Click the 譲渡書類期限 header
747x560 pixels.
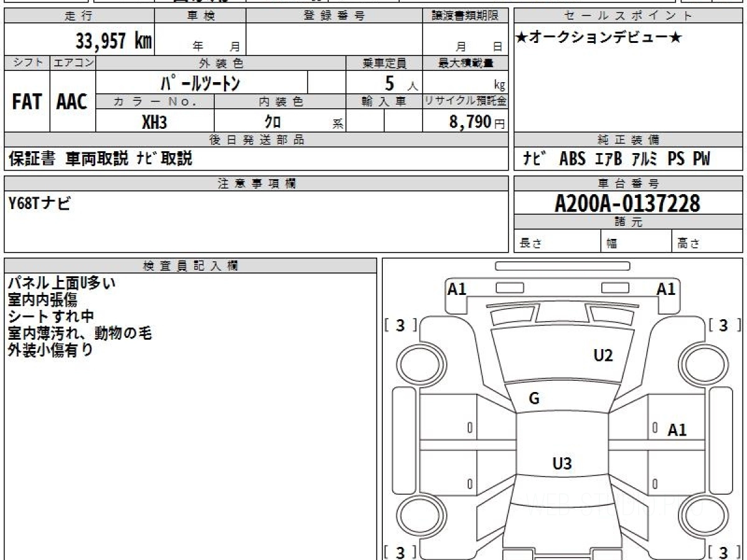coord(465,16)
